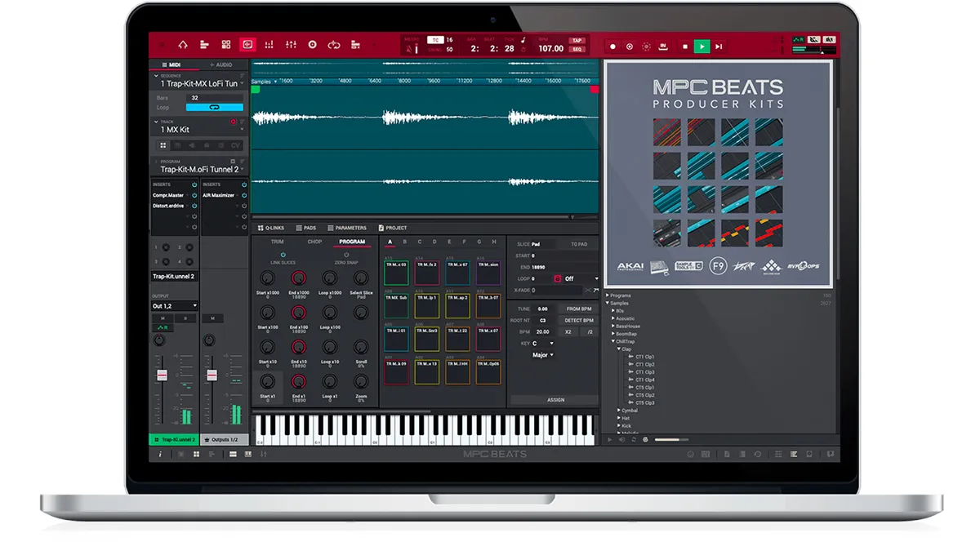Switch to the AUDIO tab

tap(222, 64)
